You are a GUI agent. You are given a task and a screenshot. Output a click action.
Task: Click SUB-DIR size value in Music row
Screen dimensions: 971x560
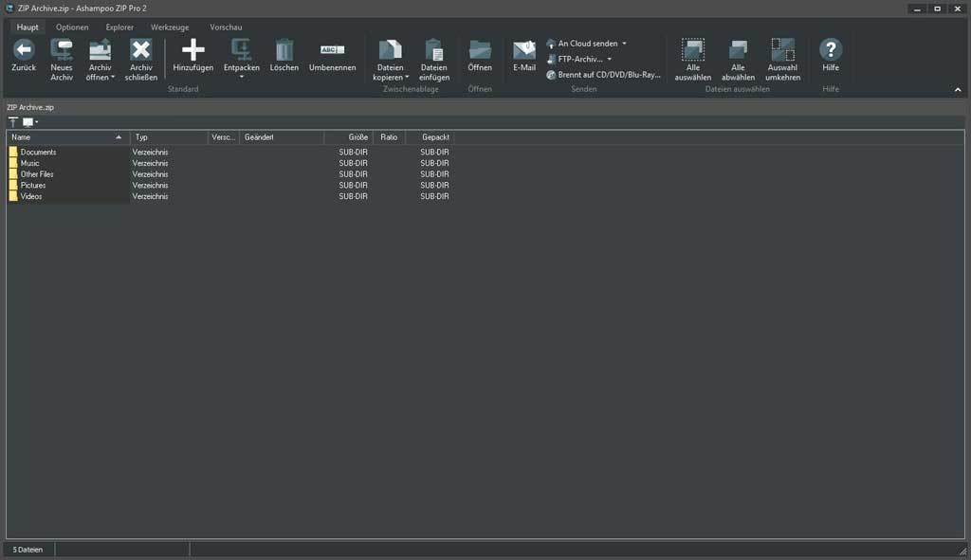pyautogui.click(x=353, y=163)
